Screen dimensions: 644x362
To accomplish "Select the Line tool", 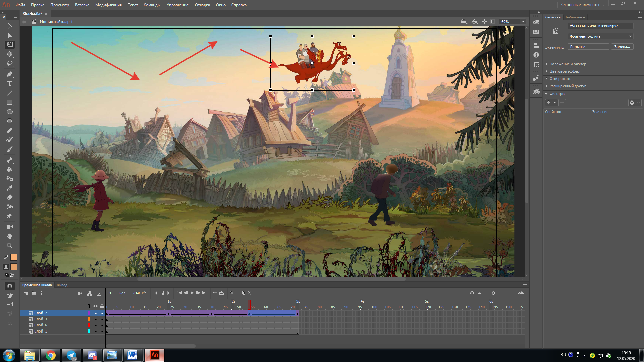I will (10, 93).
